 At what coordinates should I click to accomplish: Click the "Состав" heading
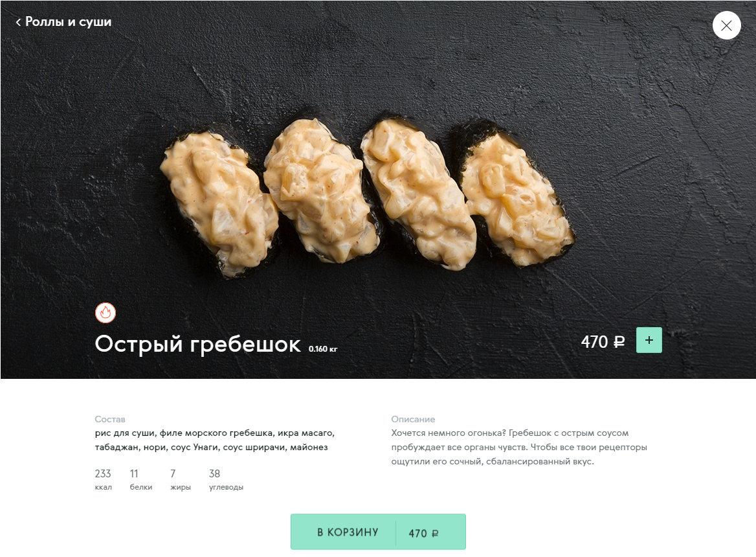(x=110, y=419)
